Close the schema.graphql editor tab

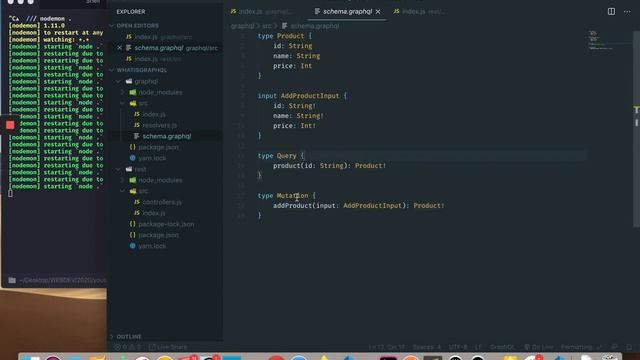(x=378, y=12)
